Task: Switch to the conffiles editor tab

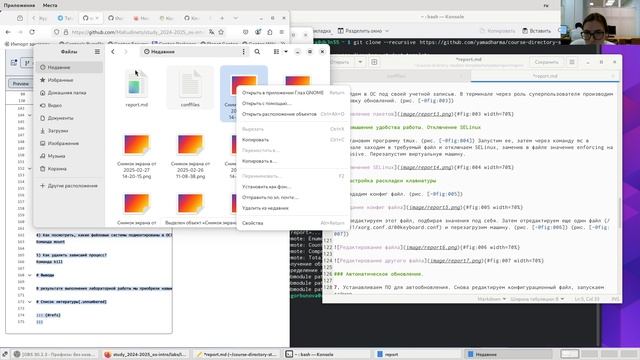Action: (x=396, y=76)
